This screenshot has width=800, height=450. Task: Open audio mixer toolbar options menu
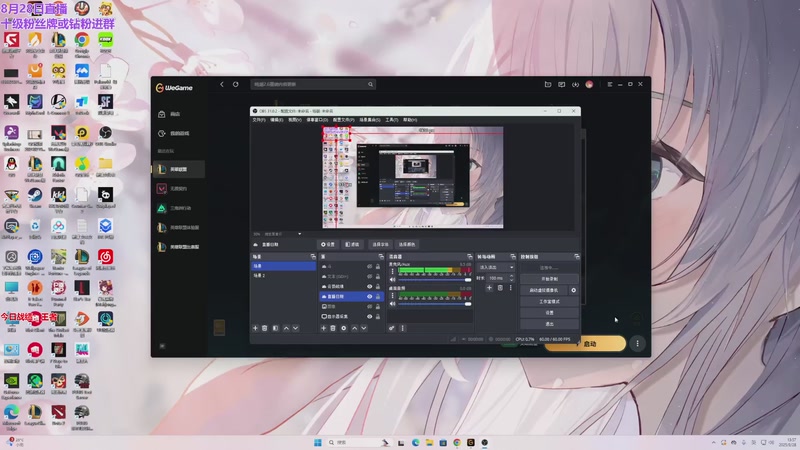(403, 328)
